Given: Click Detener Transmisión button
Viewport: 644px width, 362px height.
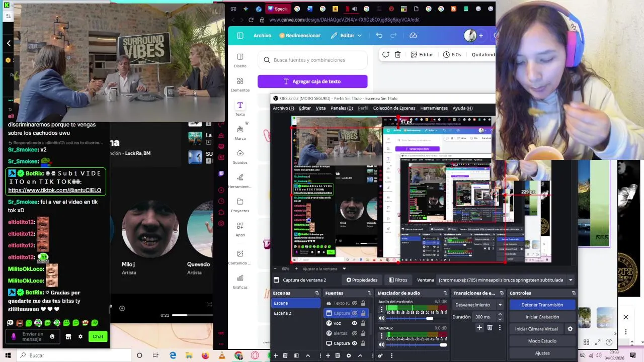Looking at the screenshot, I should click(542, 305).
